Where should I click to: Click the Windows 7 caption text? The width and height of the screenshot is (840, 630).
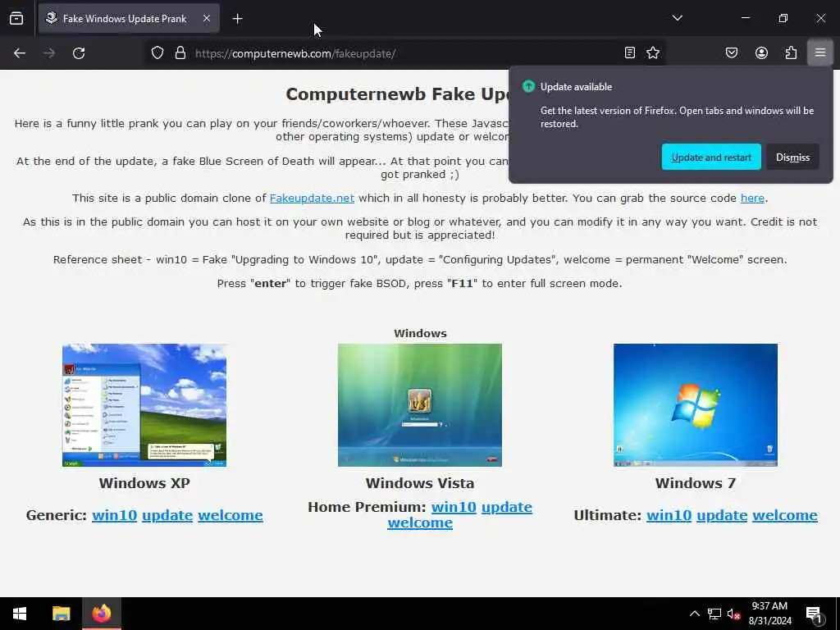[696, 483]
